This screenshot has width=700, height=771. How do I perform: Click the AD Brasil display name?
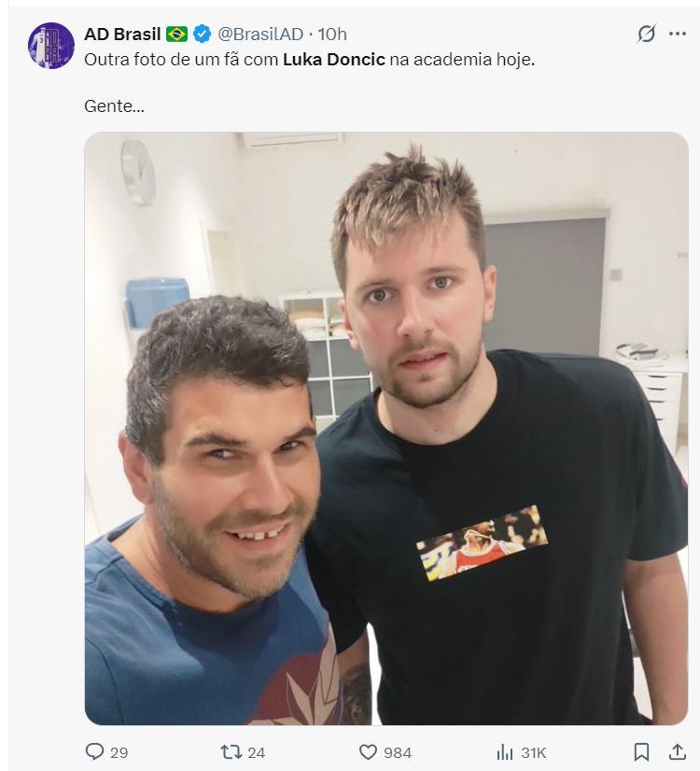click(122, 34)
